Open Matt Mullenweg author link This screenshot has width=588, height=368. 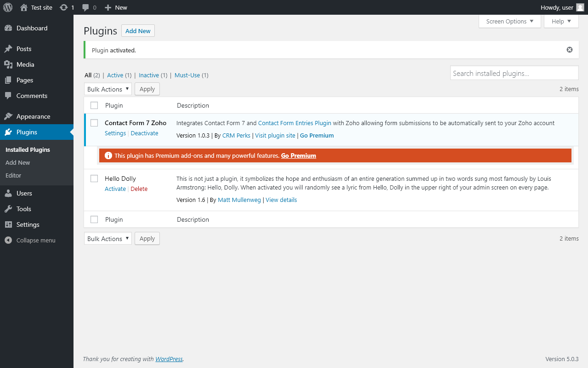[x=239, y=200]
